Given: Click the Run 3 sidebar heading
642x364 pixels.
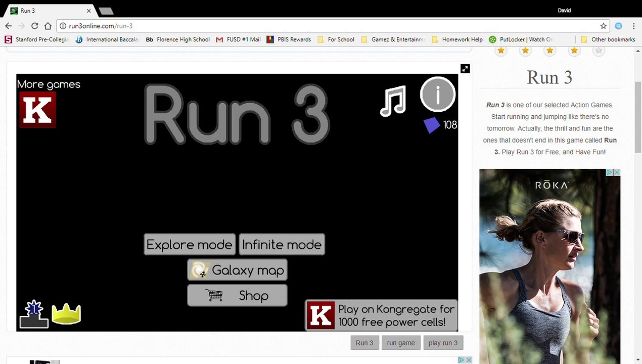Looking at the screenshot, I should click(x=549, y=78).
